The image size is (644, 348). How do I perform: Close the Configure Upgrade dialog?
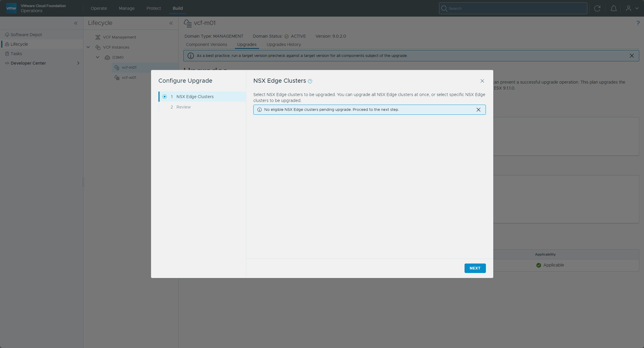click(482, 81)
